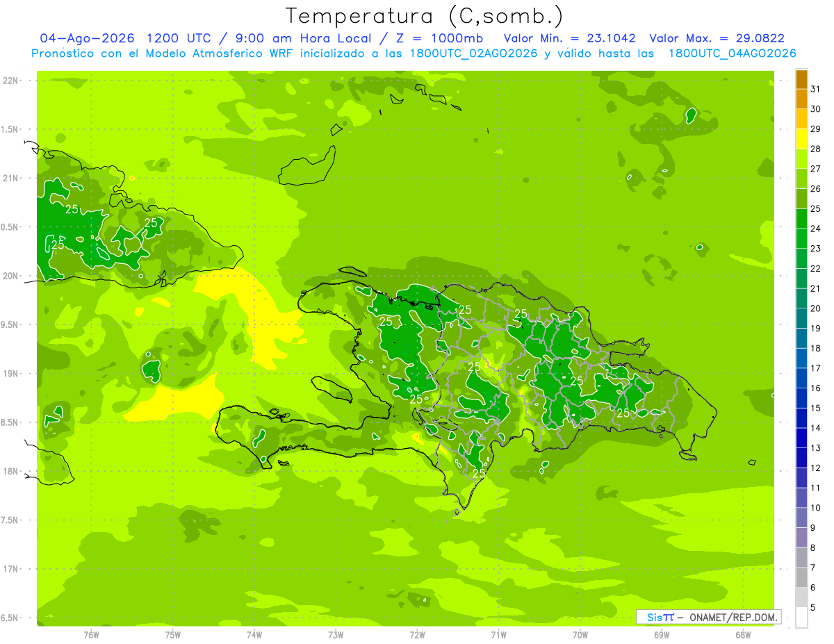This screenshot has width=834, height=644.
Task: Click the longitude label "73W"
Action: point(336,634)
